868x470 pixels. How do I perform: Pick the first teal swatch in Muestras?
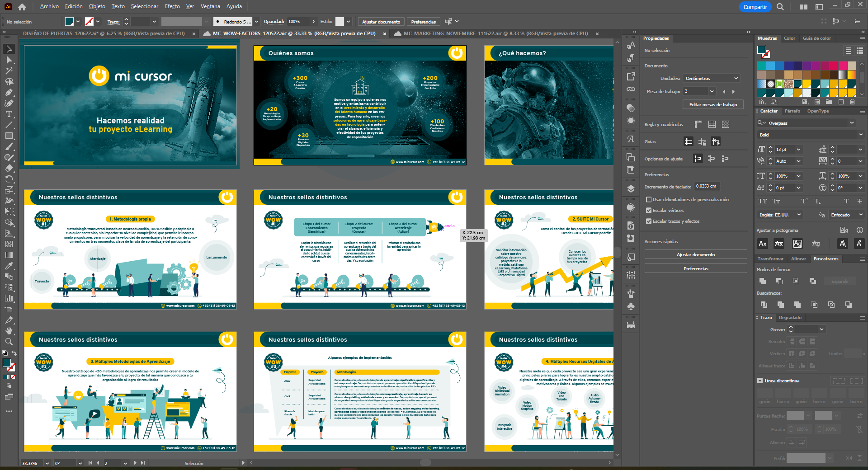click(761, 66)
